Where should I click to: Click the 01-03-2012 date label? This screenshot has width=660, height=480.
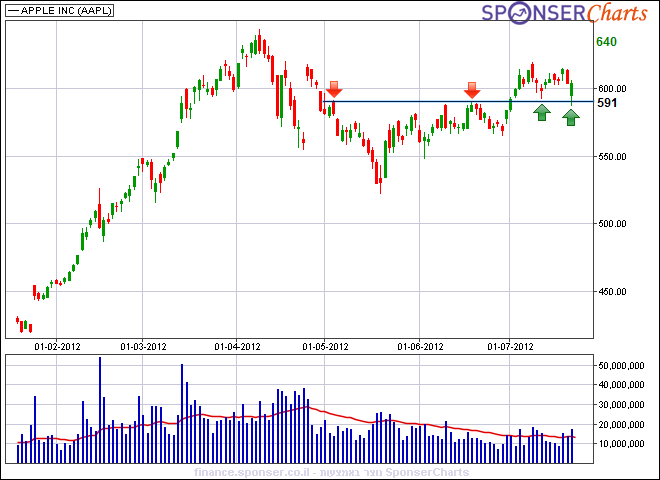(x=143, y=347)
